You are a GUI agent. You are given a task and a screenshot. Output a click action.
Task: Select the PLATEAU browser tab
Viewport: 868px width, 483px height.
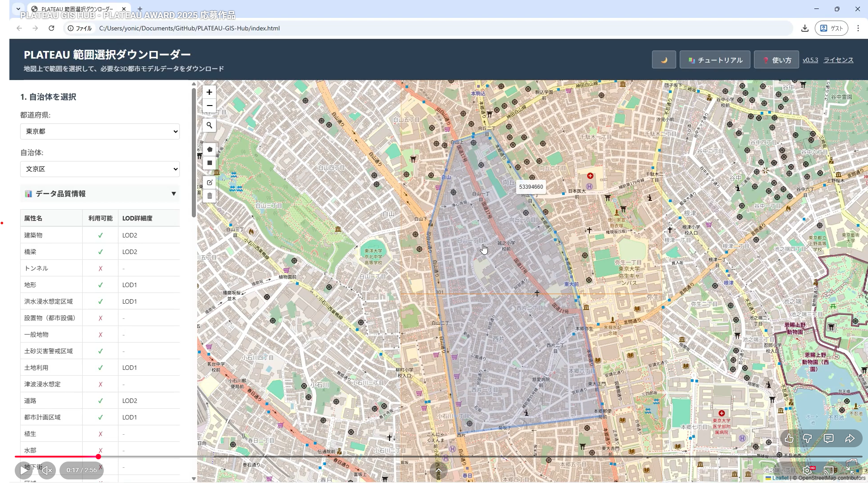(77, 8)
